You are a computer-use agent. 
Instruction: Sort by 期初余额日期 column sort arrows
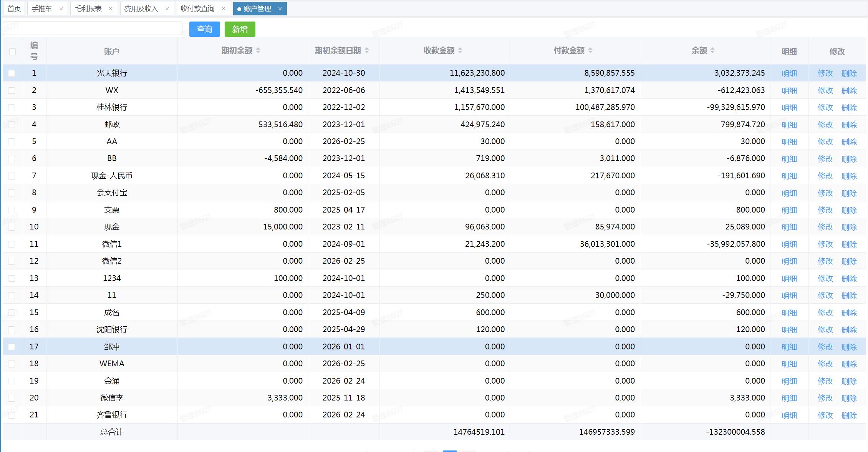367,50
